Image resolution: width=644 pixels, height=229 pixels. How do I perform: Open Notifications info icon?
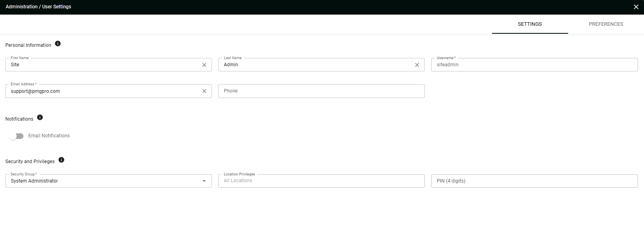40,117
